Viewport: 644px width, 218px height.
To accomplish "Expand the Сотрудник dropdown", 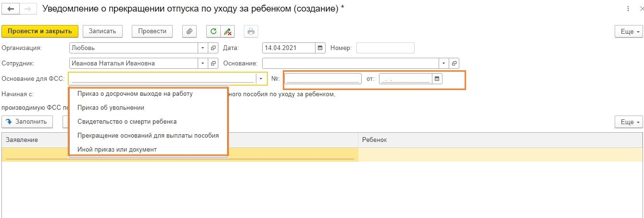I will pos(203,63).
